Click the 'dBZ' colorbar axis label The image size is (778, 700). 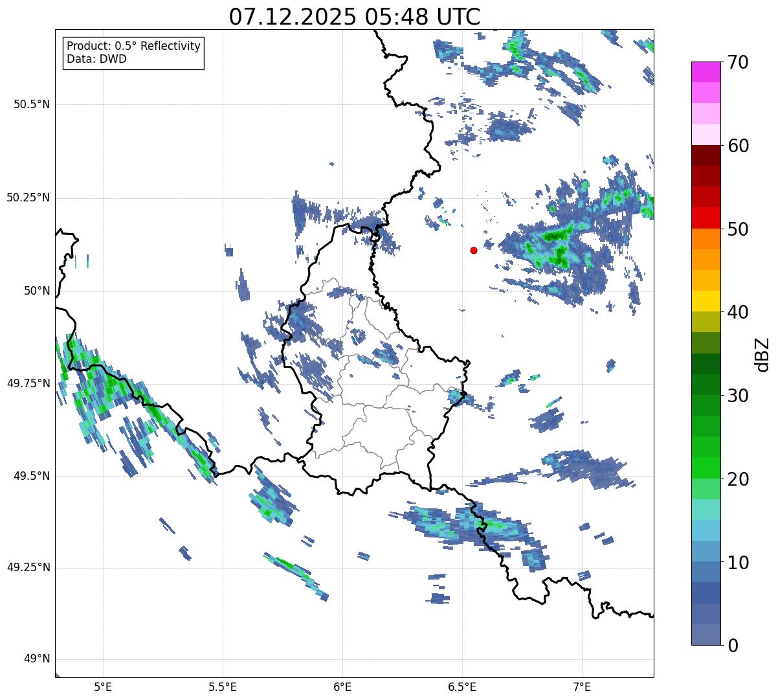762,354
